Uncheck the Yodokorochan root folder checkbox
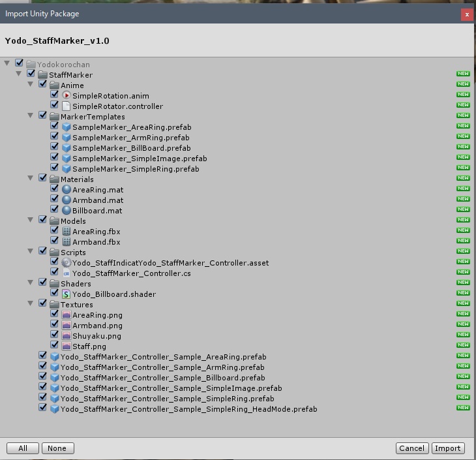Image resolution: width=476 pixels, height=460 pixels. [x=19, y=63]
